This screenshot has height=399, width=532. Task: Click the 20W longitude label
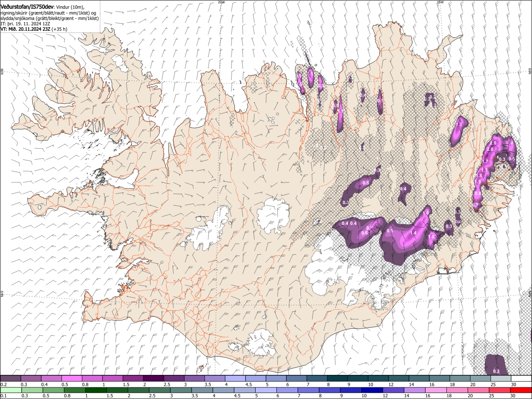221,2
